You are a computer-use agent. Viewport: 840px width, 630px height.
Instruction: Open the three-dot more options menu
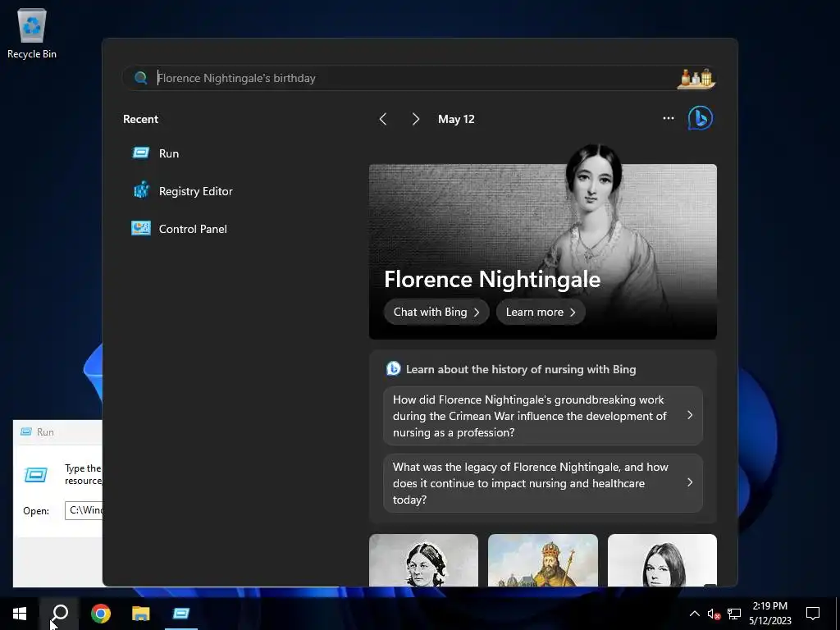[668, 118]
